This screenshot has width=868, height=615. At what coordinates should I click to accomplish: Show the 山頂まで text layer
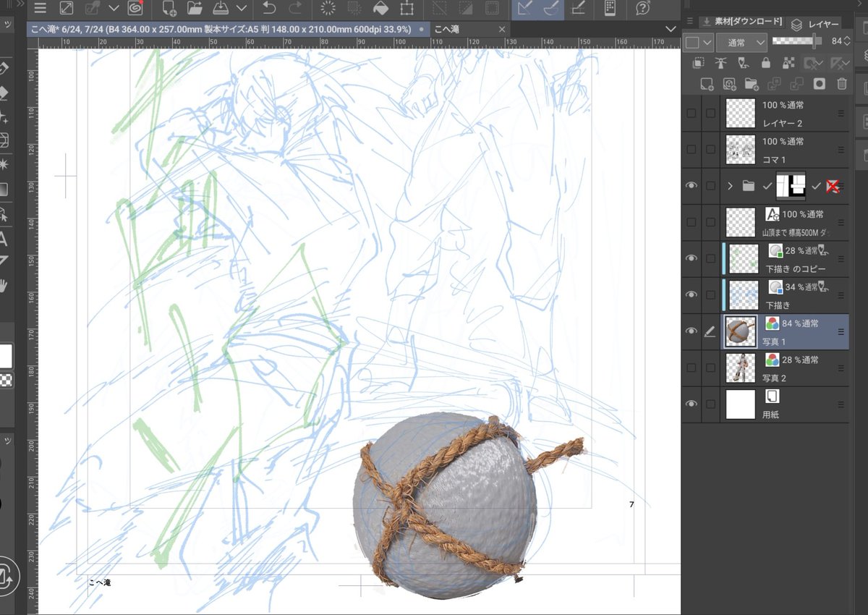[x=692, y=222]
